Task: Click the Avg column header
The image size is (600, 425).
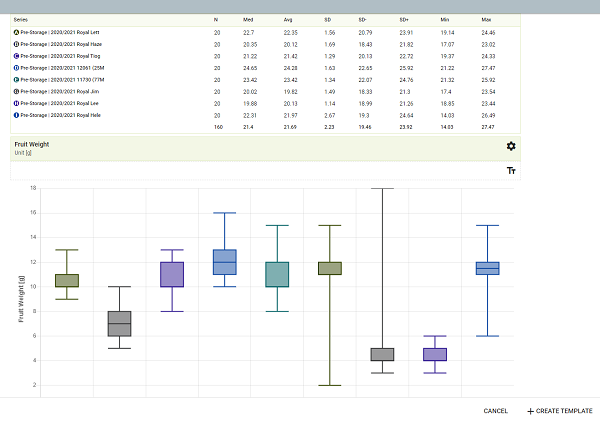Action: point(288,19)
